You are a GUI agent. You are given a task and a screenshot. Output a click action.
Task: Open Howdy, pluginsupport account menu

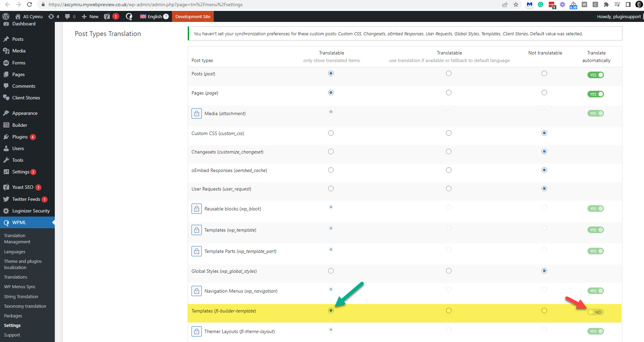click(619, 16)
